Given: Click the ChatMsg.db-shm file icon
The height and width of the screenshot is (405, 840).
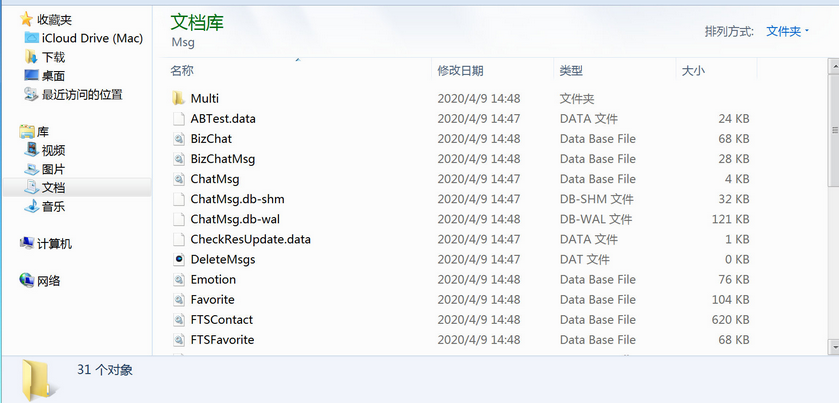Looking at the screenshot, I should [x=178, y=199].
